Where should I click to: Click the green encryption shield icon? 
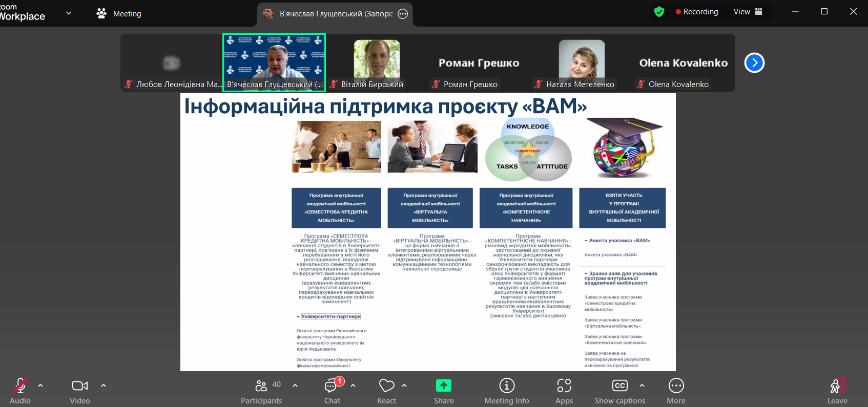pos(659,12)
